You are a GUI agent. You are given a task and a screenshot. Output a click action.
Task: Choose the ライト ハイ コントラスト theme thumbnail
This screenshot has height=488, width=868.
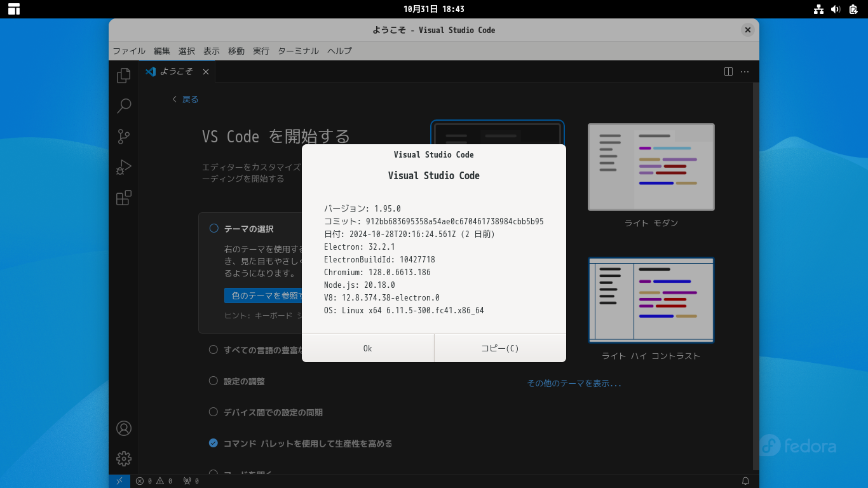click(651, 300)
